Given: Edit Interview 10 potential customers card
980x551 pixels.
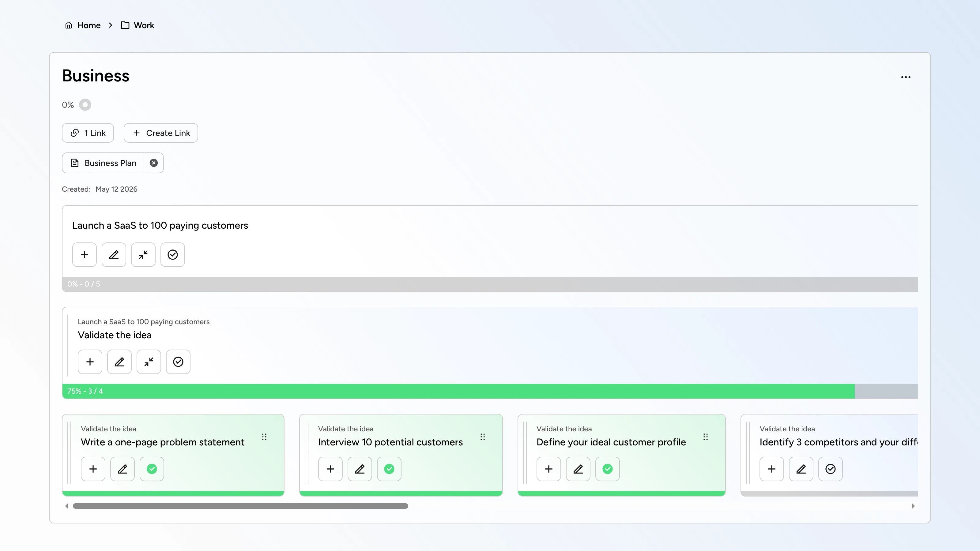Looking at the screenshot, I should coord(360,469).
